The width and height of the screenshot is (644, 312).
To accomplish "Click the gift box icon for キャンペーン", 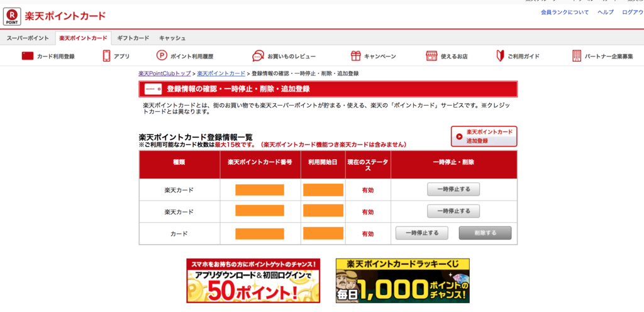I will (355, 56).
